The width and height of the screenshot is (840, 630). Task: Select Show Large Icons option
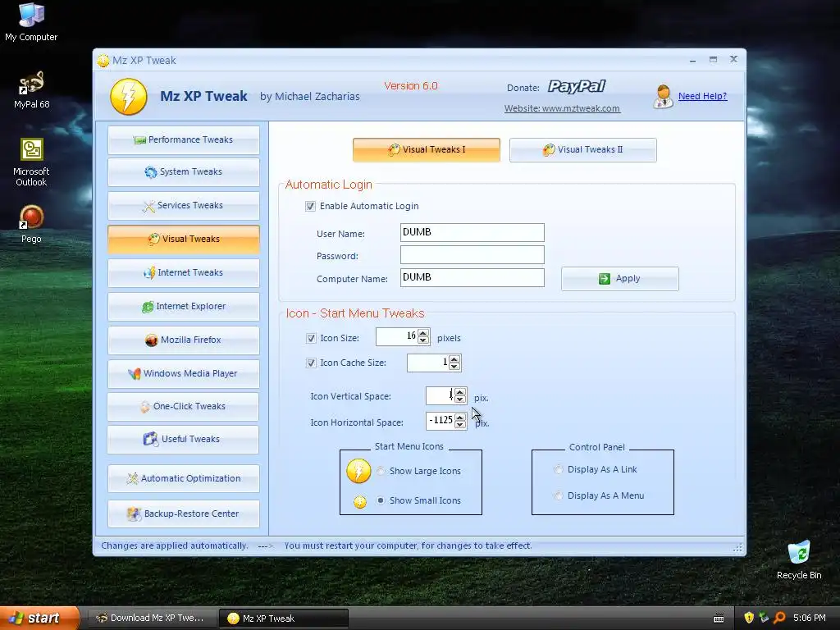(x=381, y=471)
